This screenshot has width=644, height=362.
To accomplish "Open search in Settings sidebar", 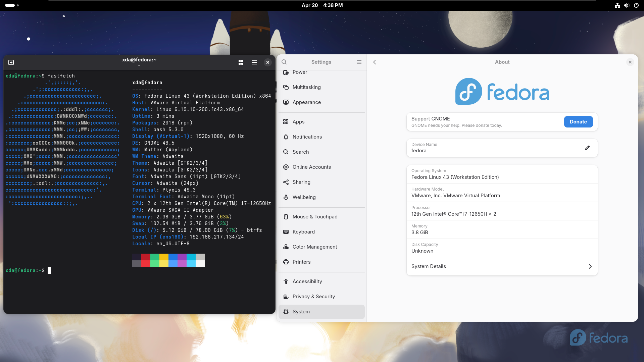I will pyautogui.click(x=284, y=62).
